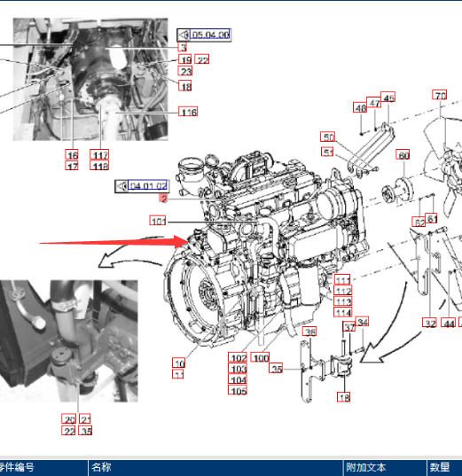This screenshot has height=476, width=462.
Task: Select part callout 105
Action: pyautogui.click(x=238, y=390)
